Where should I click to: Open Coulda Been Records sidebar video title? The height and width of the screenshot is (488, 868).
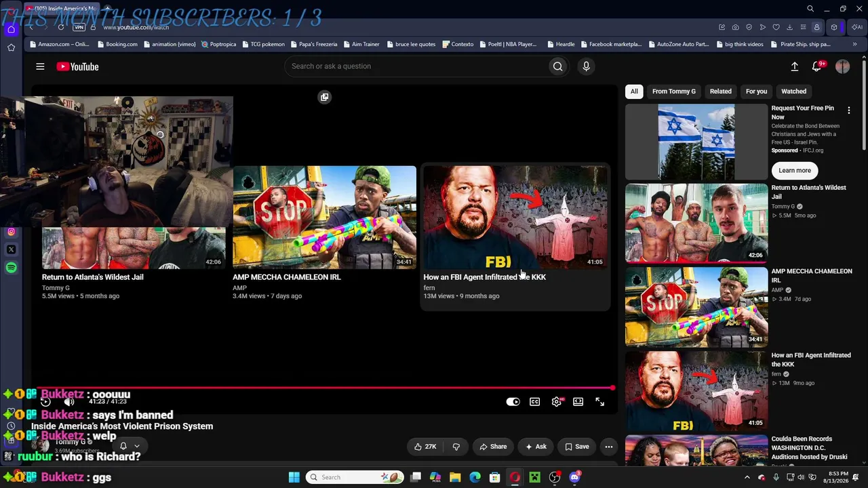(x=810, y=448)
